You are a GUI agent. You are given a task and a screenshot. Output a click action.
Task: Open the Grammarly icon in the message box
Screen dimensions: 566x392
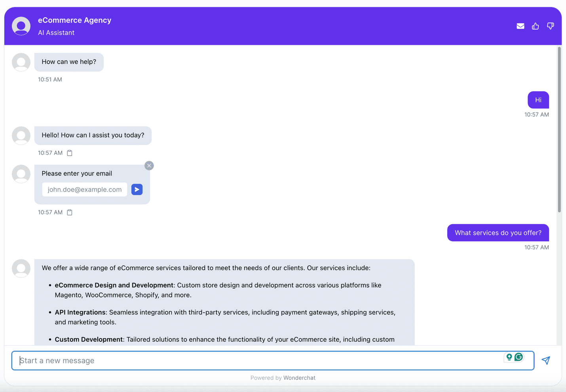(x=519, y=356)
